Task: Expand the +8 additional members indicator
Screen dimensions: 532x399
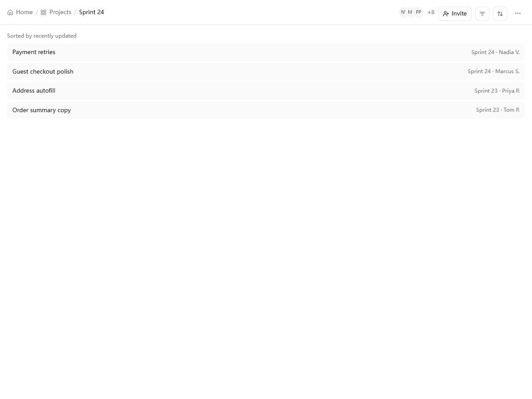Action: click(431, 12)
